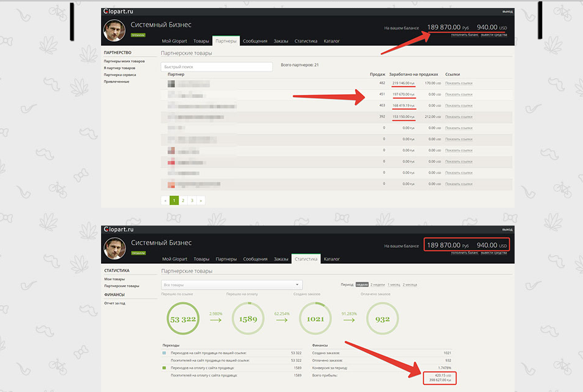Open Привлеченные sidebar item
The image size is (583, 392).
[x=116, y=81]
